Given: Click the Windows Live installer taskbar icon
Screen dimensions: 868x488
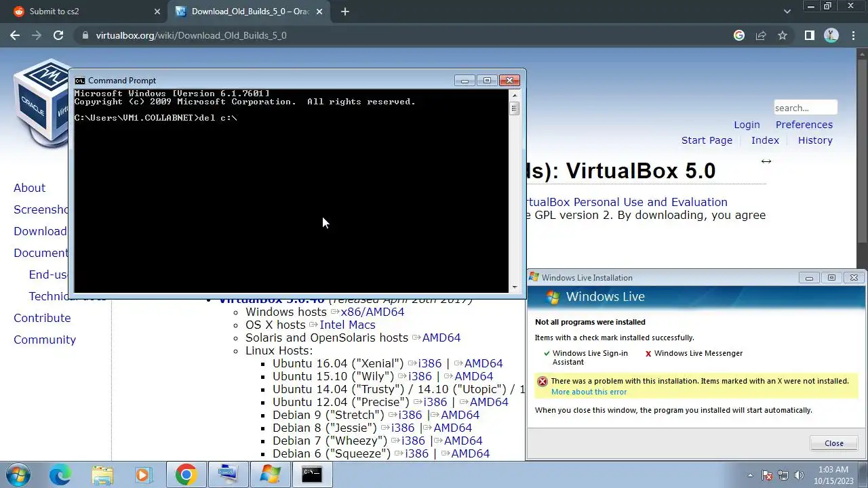Looking at the screenshot, I should [270, 474].
